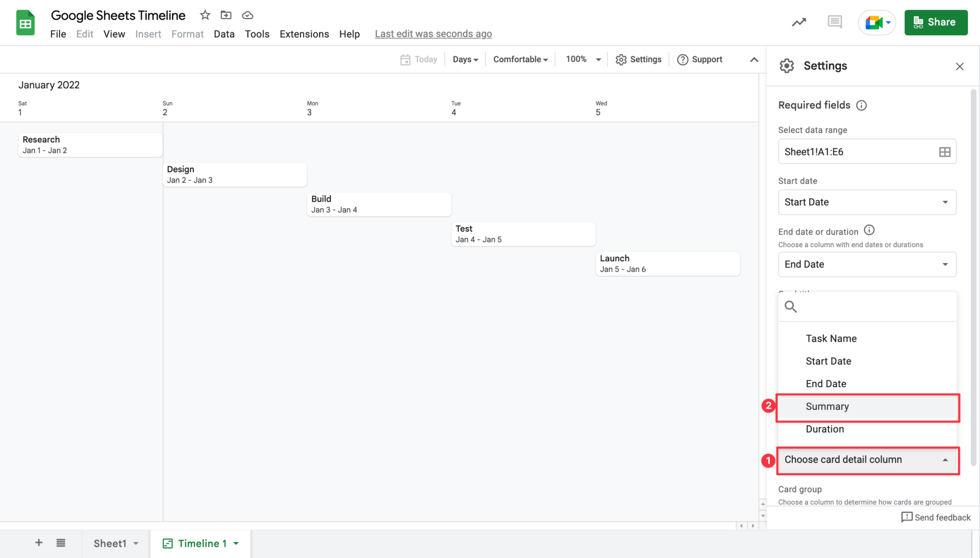Start a Google Meet call

(x=877, y=22)
